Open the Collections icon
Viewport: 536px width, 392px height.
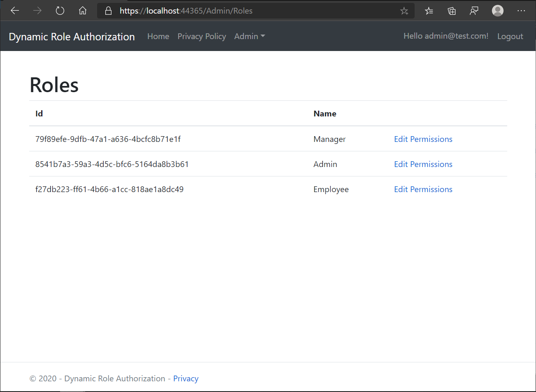[x=452, y=11]
